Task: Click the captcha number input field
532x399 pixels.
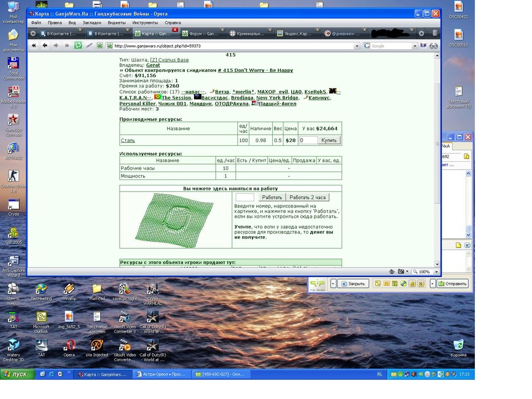Action: (245, 197)
